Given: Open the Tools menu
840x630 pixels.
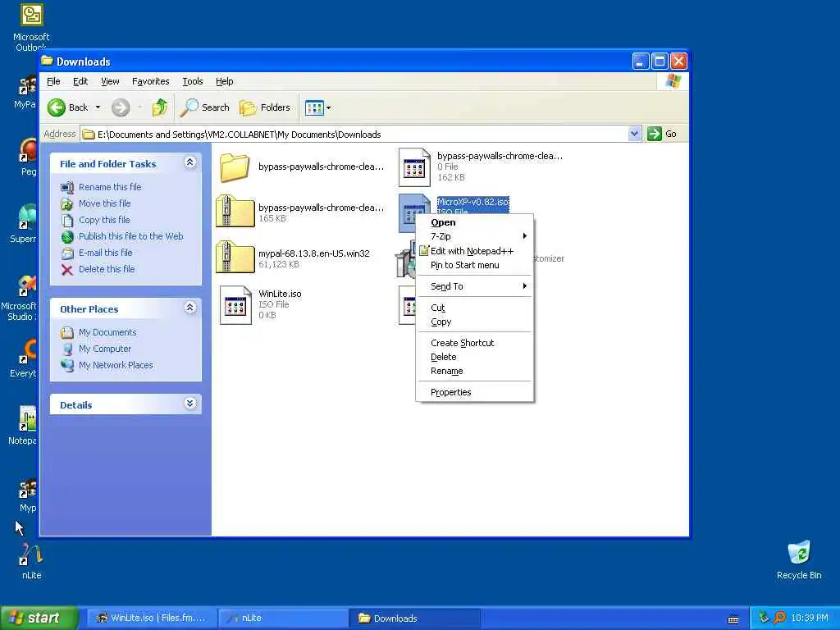Looking at the screenshot, I should (x=192, y=81).
